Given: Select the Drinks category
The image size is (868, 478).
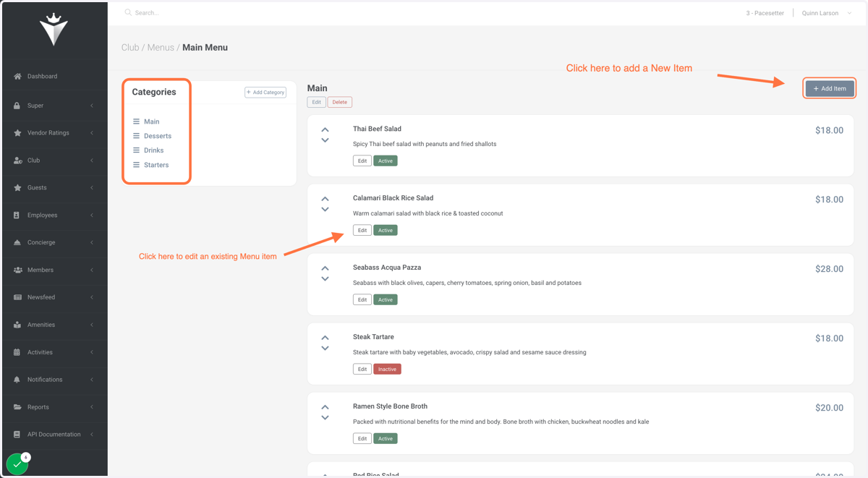Looking at the screenshot, I should click(153, 150).
